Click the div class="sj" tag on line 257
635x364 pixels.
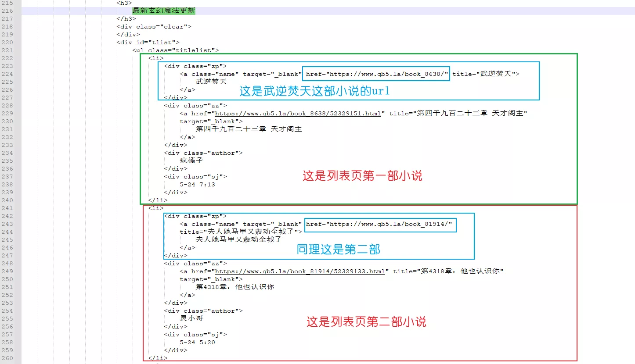click(x=195, y=335)
